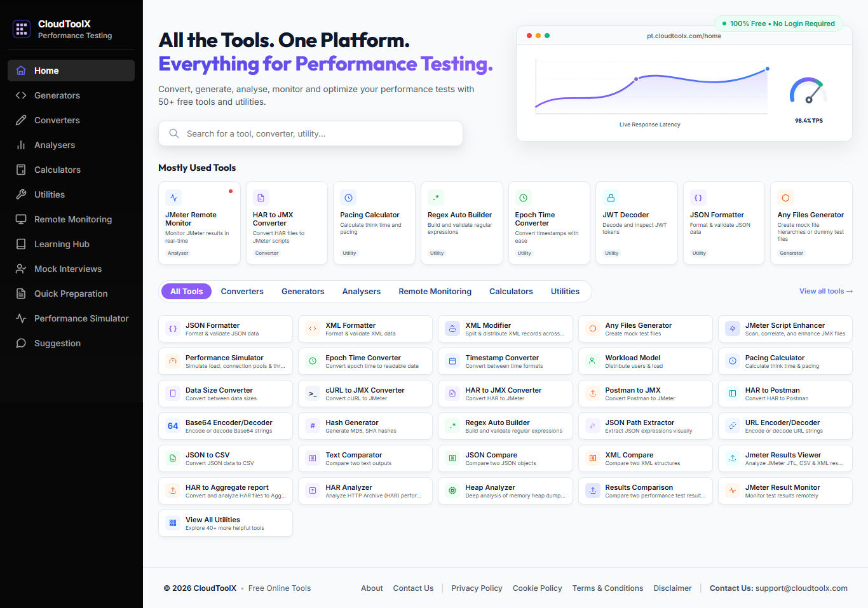Switch to the Utilities filter tab
The height and width of the screenshot is (608, 868).
pos(565,292)
